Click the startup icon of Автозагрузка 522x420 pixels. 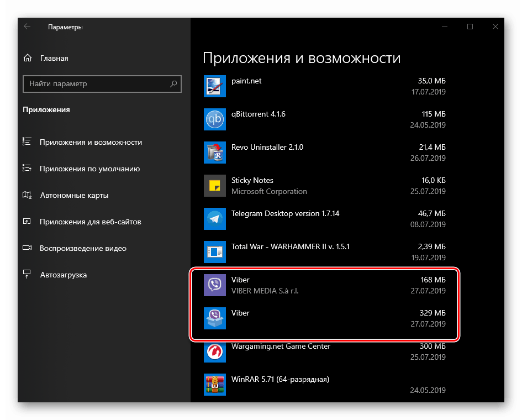27,274
